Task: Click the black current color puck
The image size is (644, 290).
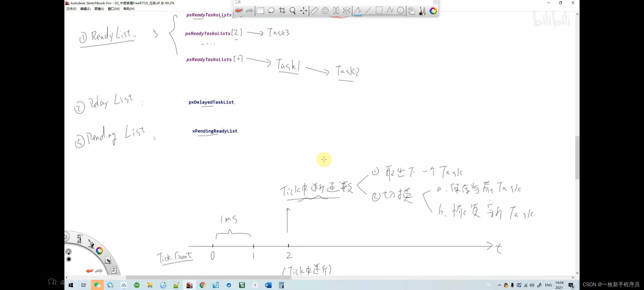Action: point(69,259)
